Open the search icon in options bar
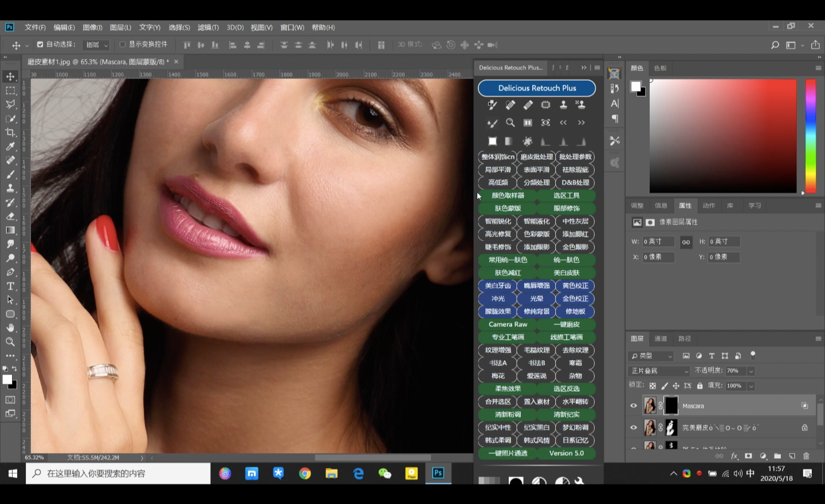 pos(775,45)
